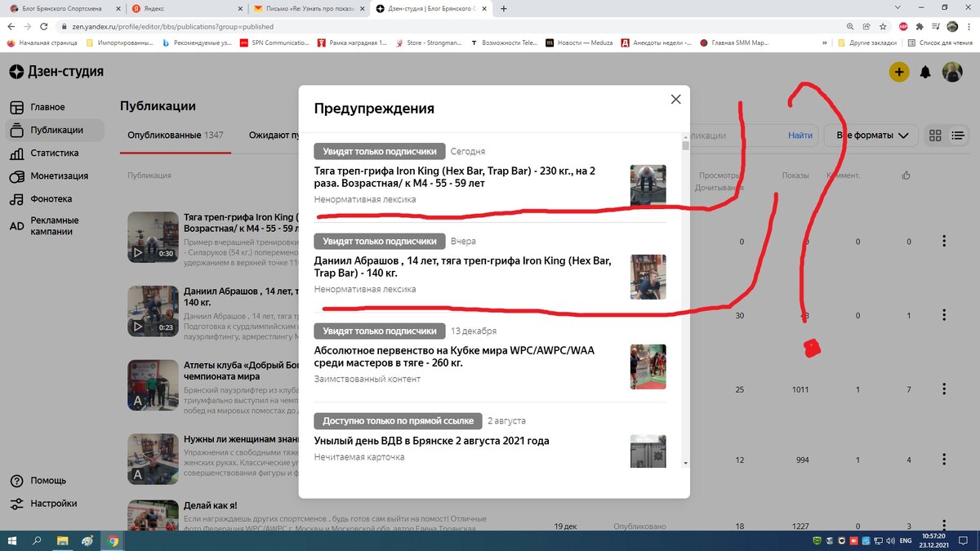Open the Публикации sidebar section
This screenshot has height=551, width=980.
pos(56,130)
